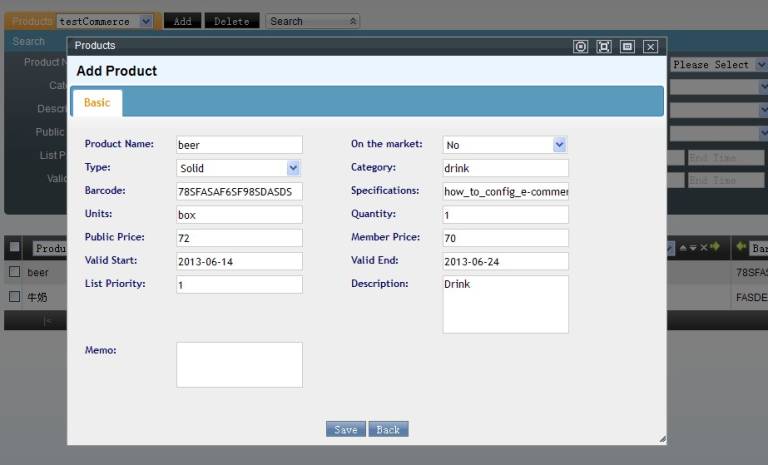Image resolution: width=768 pixels, height=465 pixels.
Task: Click the List Priority input field
Action: 240,285
